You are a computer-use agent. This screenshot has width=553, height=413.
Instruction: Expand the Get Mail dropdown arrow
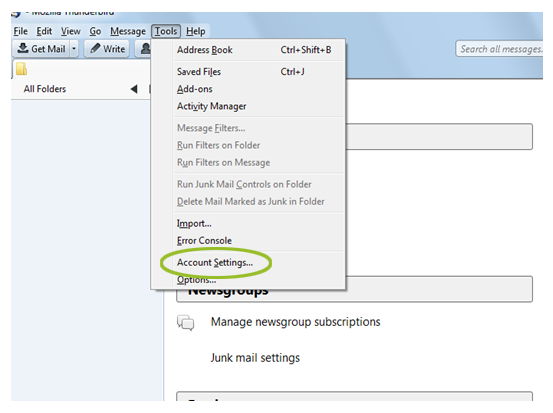[74, 49]
